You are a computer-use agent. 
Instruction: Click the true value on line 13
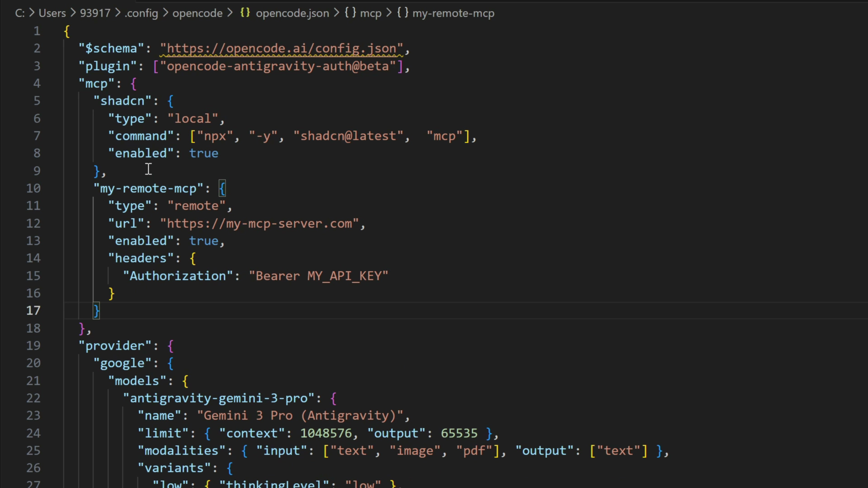[x=203, y=241]
